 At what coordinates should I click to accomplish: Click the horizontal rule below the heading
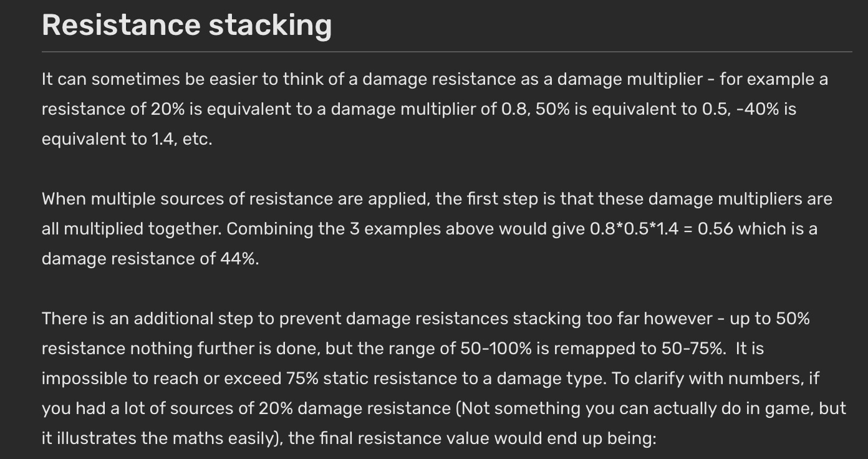pos(446,52)
